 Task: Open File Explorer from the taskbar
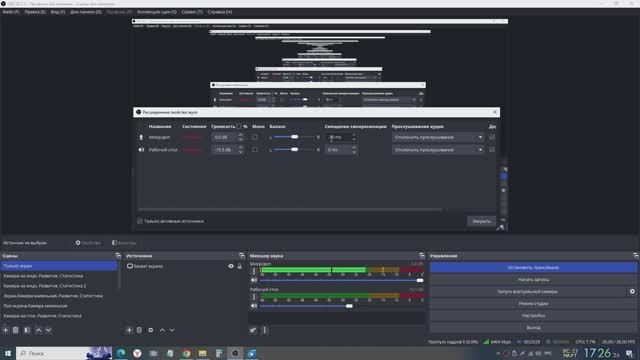(x=202, y=353)
